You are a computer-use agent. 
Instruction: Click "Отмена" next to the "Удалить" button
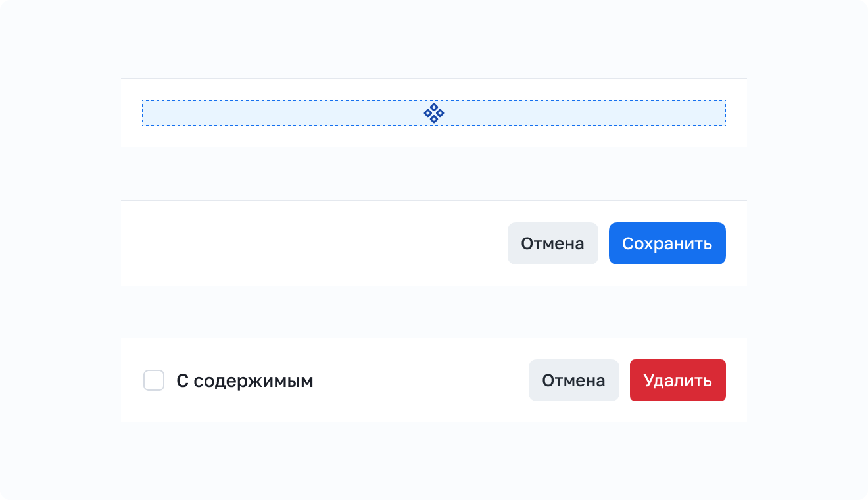click(x=573, y=380)
